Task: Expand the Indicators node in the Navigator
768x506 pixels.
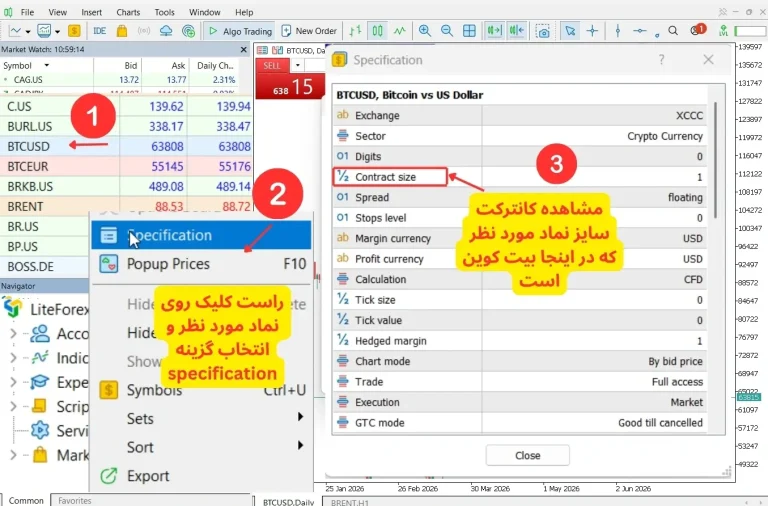Action: (x=13, y=358)
